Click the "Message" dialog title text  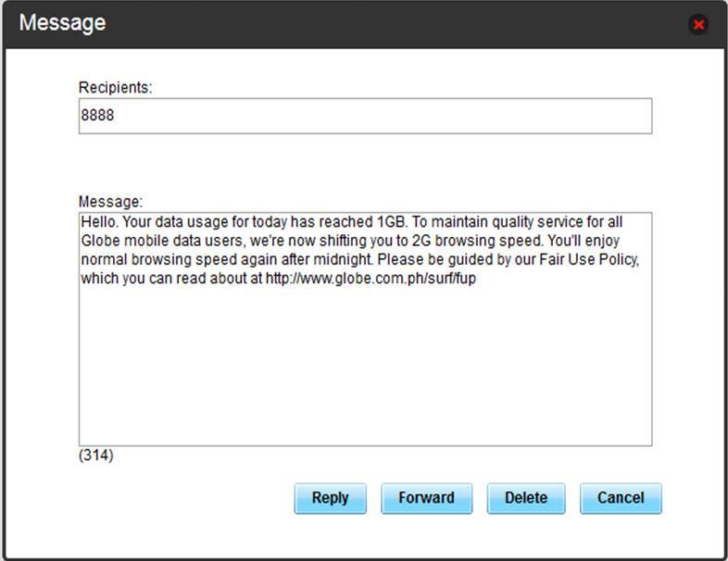(x=62, y=23)
